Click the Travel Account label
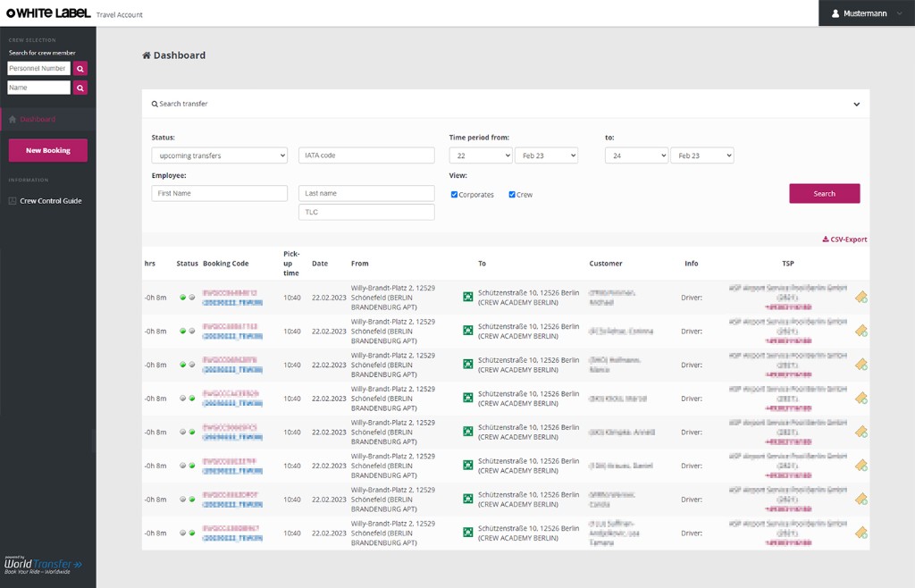The width and height of the screenshot is (915, 588). pyautogui.click(x=119, y=15)
